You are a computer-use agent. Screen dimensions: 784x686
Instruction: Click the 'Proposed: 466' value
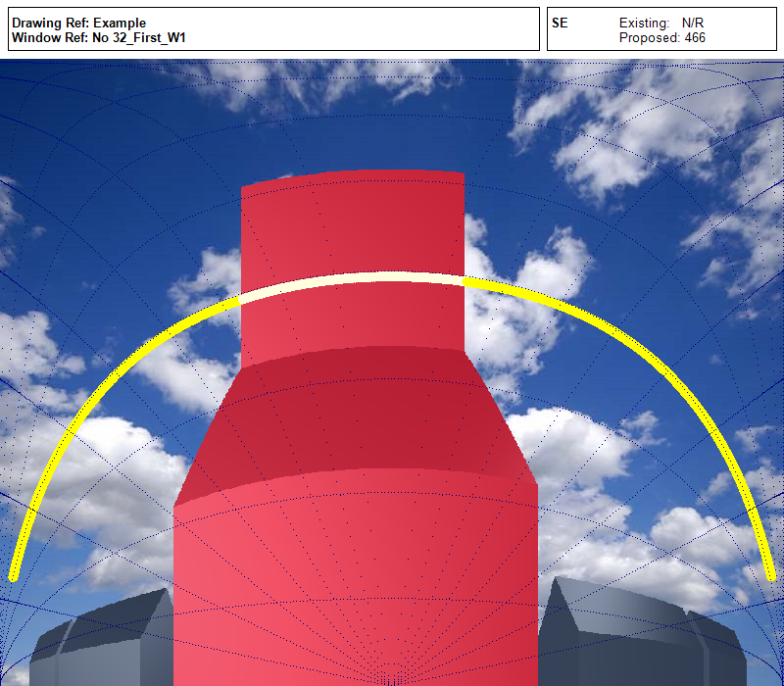coord(661,38)
